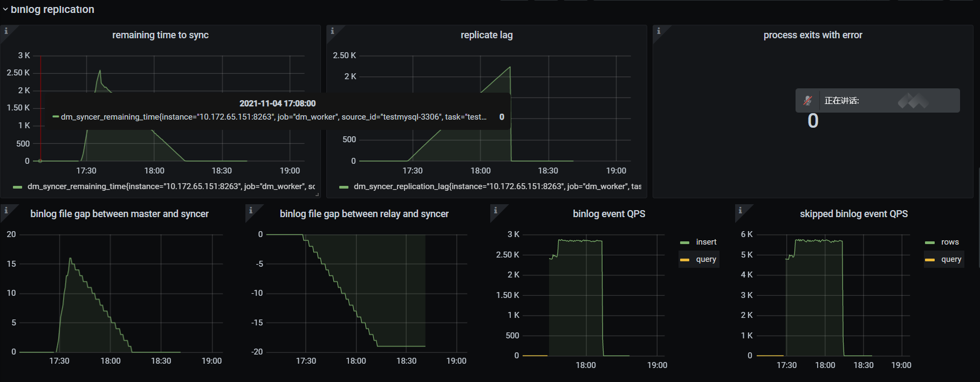Collapse the binlog replication row chevron

(5, 10)
